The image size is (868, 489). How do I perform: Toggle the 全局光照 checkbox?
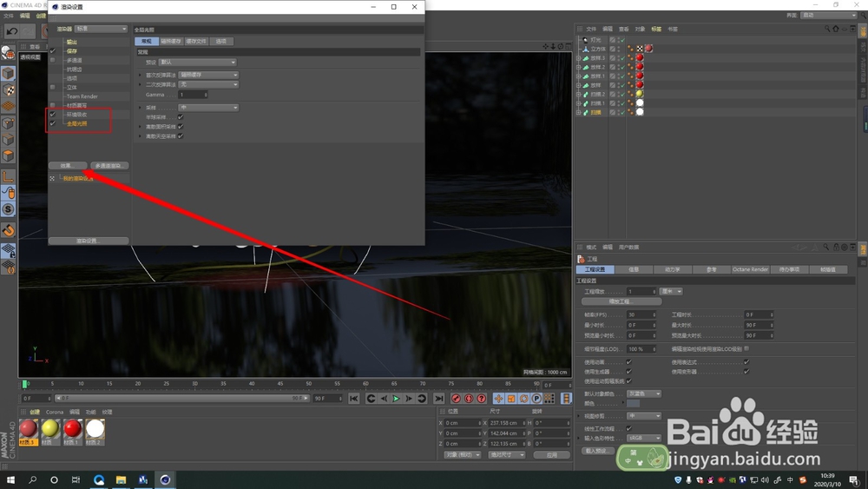[x=53, y=123]
